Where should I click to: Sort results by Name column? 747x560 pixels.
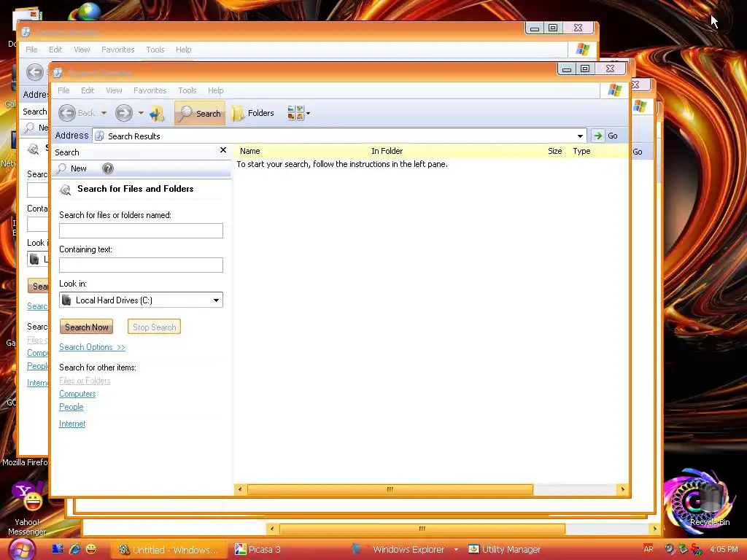tap(250, 151)
